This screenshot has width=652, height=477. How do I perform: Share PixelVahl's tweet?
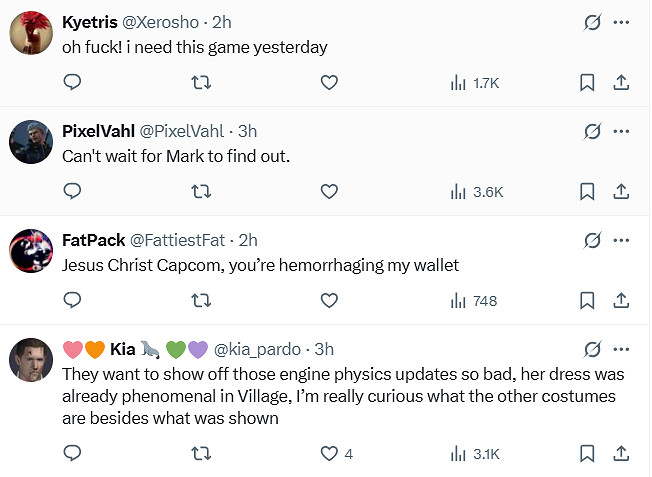[620, 191]
